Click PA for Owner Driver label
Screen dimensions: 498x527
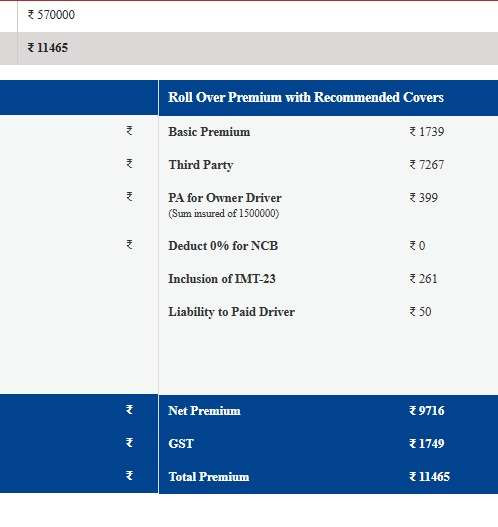pos(225,198)
